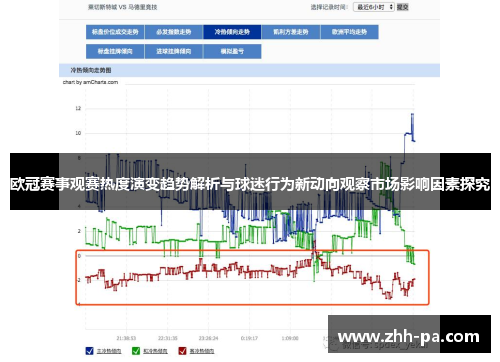Image resolution: width=500 pixels, height=362 pixels.
Task: Click the 冷热倾向走势图 section header
Action: click(91, 70)
